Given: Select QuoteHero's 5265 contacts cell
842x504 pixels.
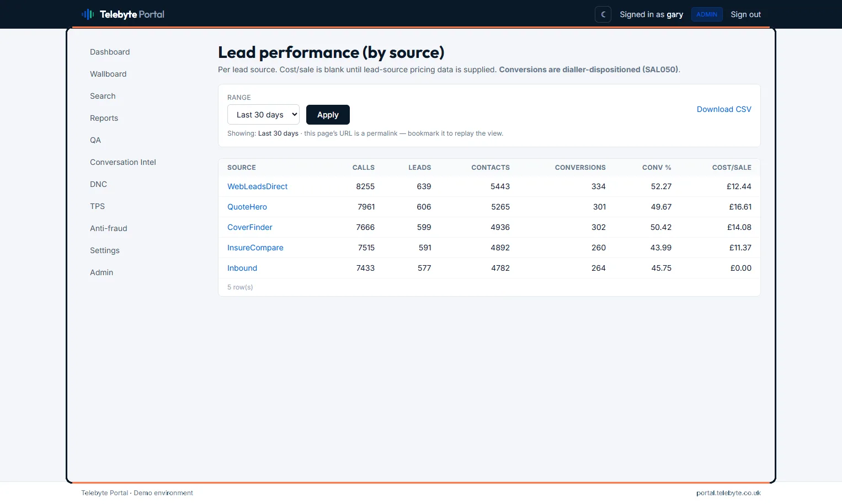Looking at the screenshot, I should tap(500, 207).
